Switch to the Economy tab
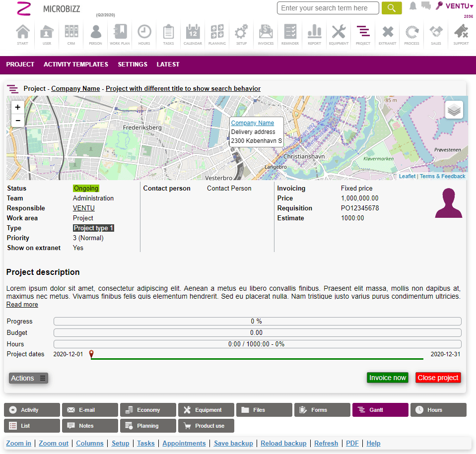This screenshot has width=476, height=454. 148,410
